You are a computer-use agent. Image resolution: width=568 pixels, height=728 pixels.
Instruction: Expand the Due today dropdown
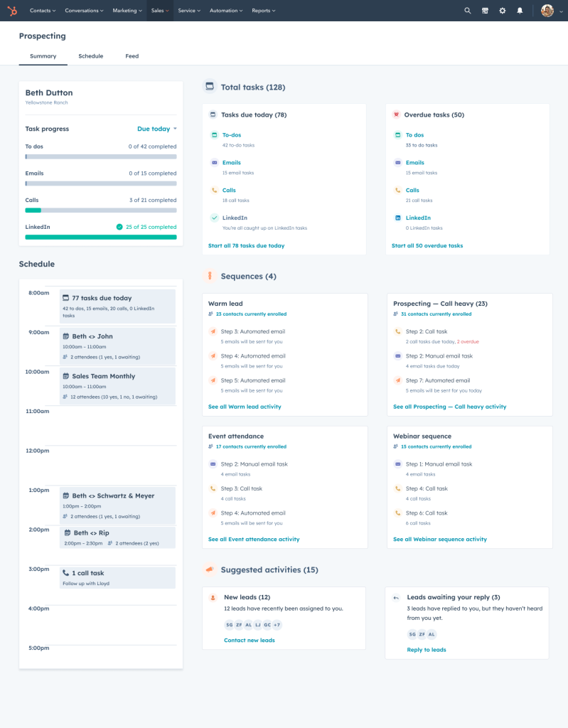pos(156,129)
